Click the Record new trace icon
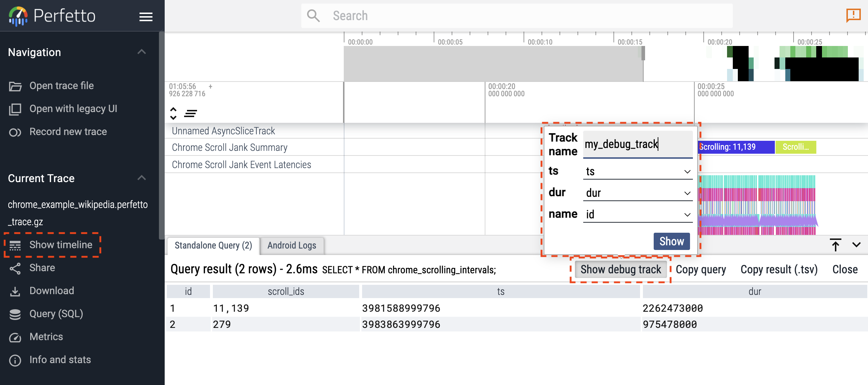Screen dimensions: 868x385 (15, 132)
